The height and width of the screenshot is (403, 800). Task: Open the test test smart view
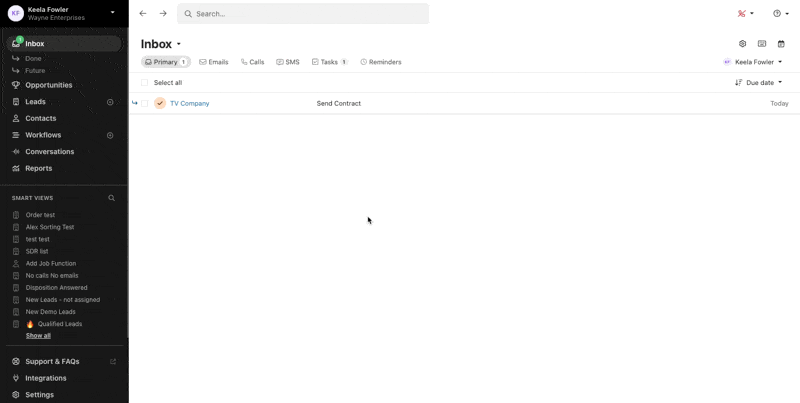pyautogui.click(x=38, y=239)
